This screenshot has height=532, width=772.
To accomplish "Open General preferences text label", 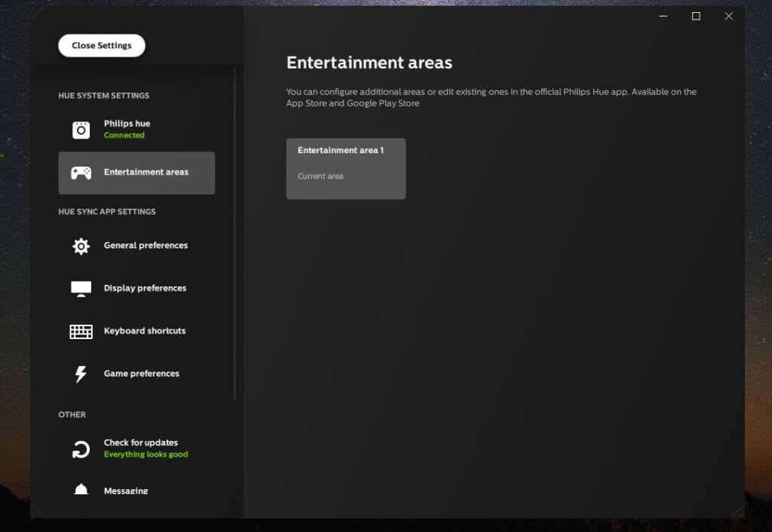I will pos(146,246).
